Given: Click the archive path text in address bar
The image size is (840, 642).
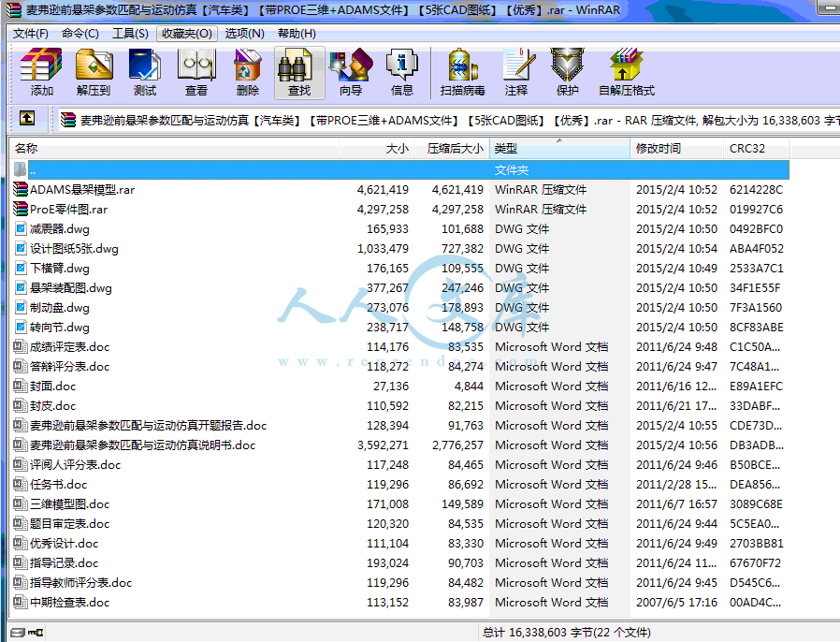Looking at the screenshot, I should (x=458, y=120).
